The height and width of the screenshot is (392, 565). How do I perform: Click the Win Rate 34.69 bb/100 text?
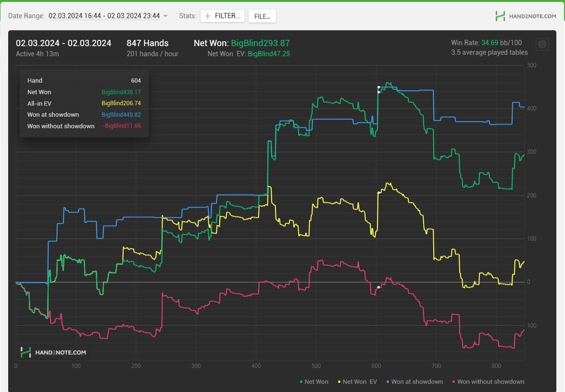pyautogui.click(x=487, y=42)
